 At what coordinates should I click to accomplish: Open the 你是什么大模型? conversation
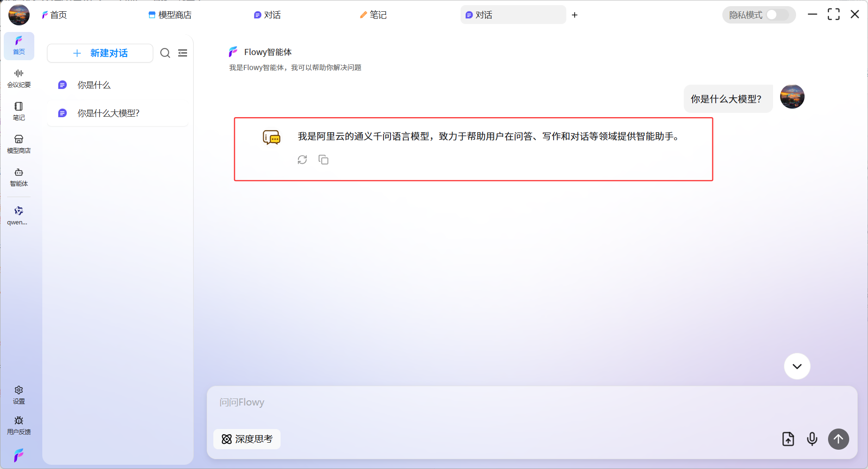pos(117,113)
